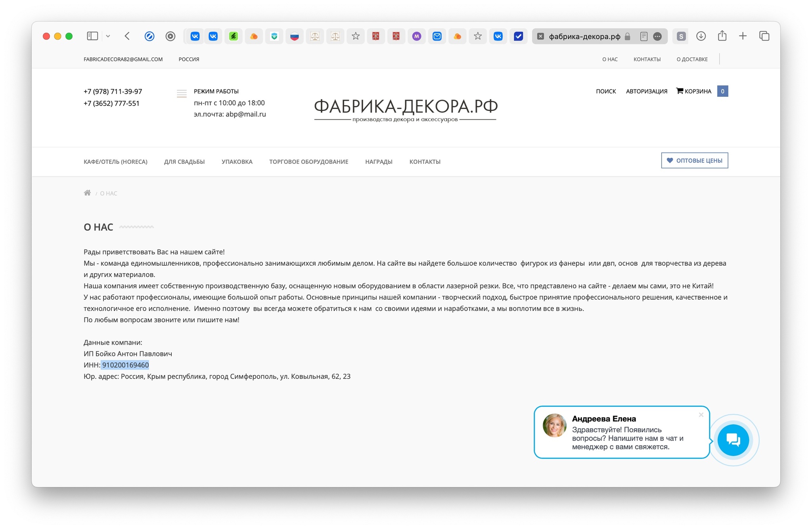Viewport: 812px width, 529px height.
Task: Click the padlock icon in address bar
Action: coord(627,36)
